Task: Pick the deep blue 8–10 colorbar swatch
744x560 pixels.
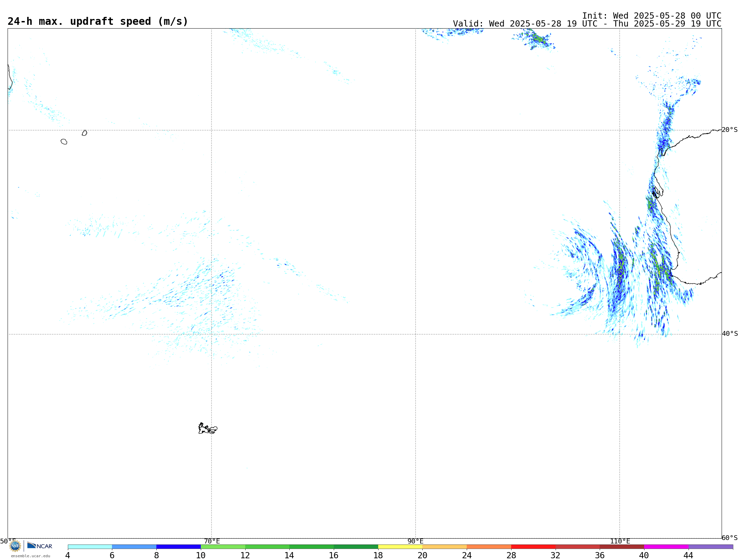Action: click(178, 547)
